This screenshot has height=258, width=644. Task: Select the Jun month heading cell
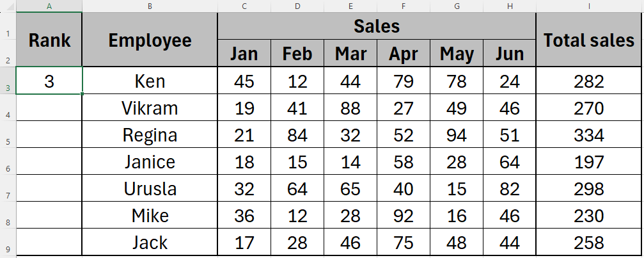[509, 53]
